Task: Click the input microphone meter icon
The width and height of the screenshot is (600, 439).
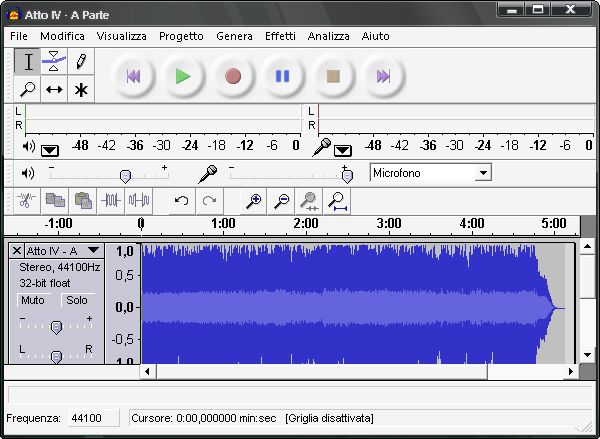Action: pyautogui.click(x=321, y=147)
